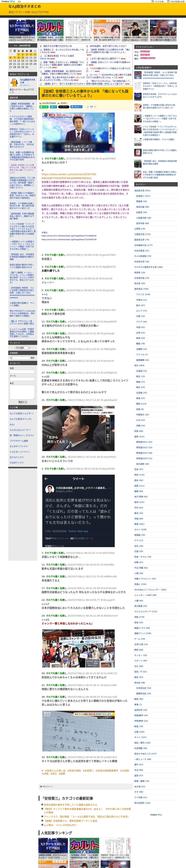The height and width of the screenshot is (868, 186).
Task: Open the Twitter profile bird avatar
Action: click(x=14, y=82)
